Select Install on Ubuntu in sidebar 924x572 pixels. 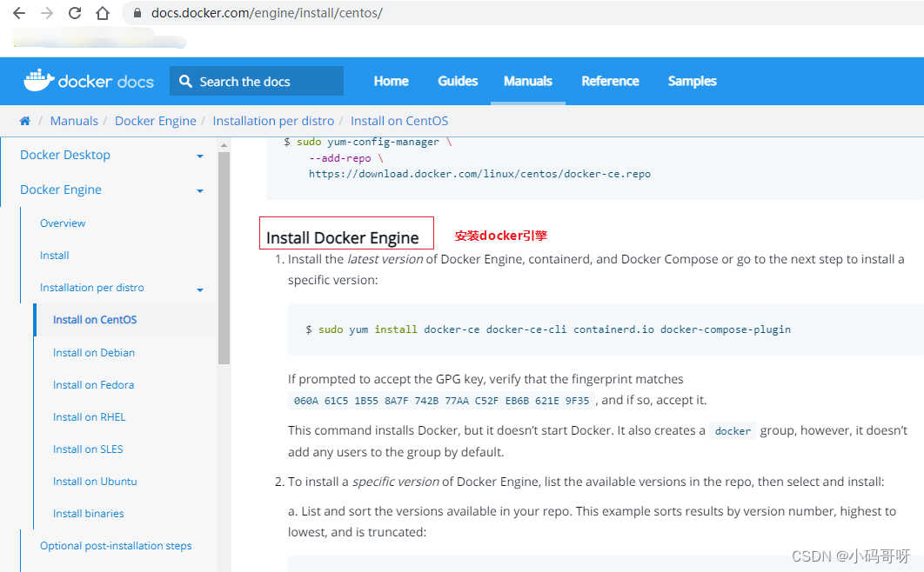[95, 482]
